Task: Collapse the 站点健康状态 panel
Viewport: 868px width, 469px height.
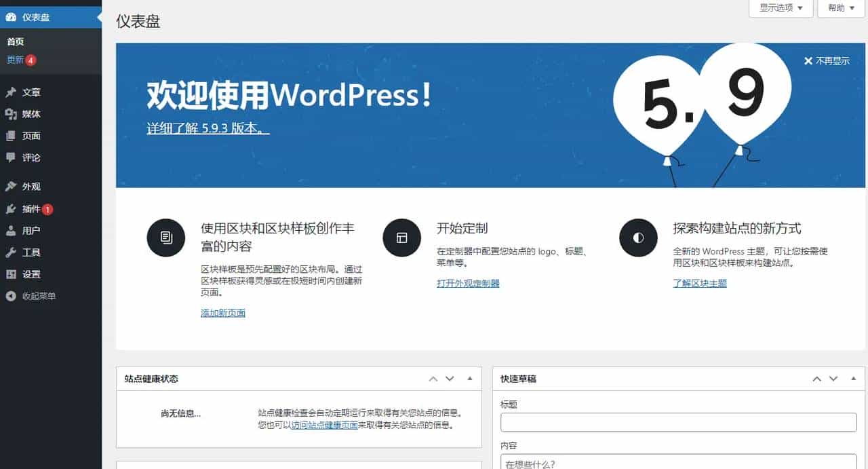Action: point(470,379)
